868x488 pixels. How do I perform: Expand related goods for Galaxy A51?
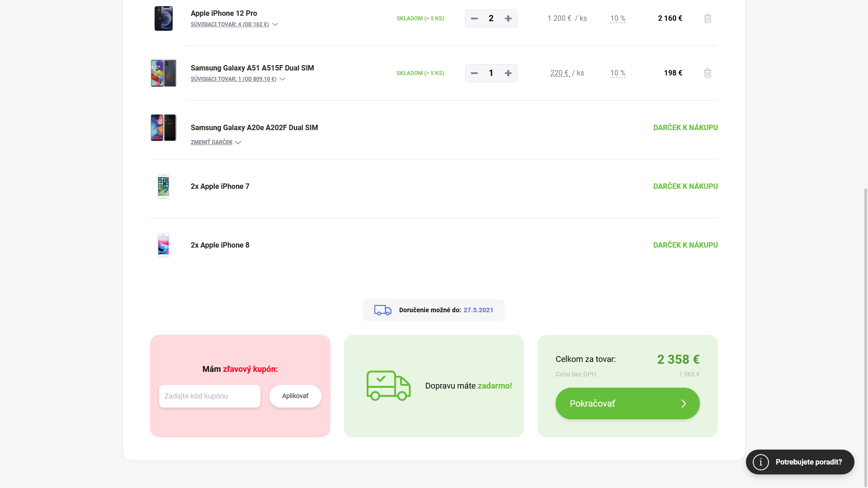pos(238,79)
